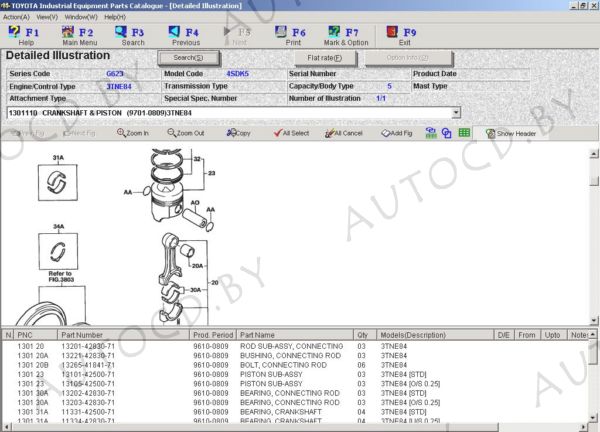This screenshot has width=600, height=432.
Task: Click the Show Header tool
Action: [x=511, y=134]
